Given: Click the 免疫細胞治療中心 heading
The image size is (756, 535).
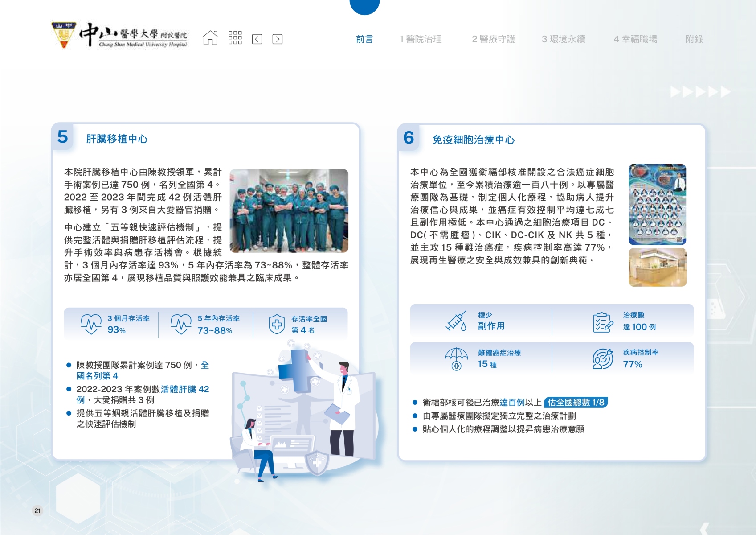Looking at the screenshot, I should 473,140.
